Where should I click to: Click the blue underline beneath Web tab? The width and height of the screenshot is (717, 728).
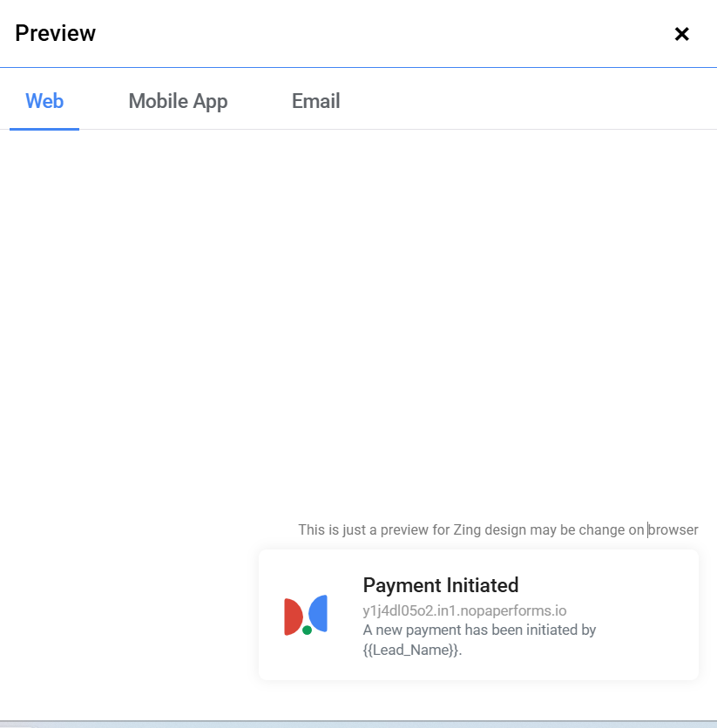(44, 129)
